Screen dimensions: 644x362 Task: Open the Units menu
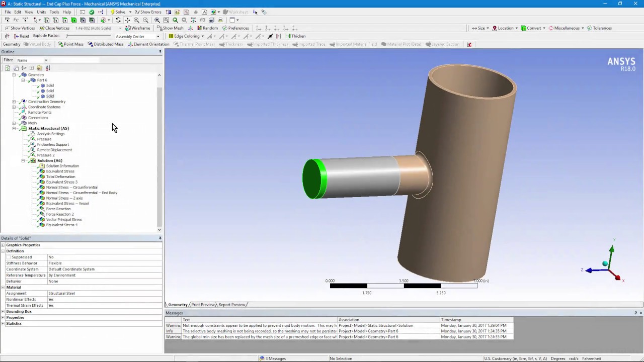(x=41, y=12)
